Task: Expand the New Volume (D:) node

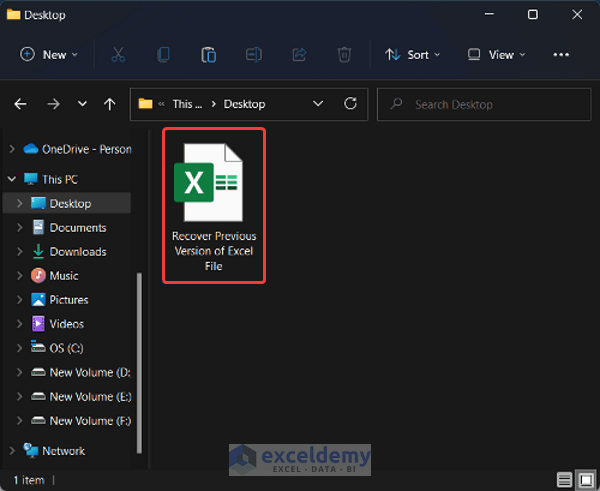Action: pos(20,372)
